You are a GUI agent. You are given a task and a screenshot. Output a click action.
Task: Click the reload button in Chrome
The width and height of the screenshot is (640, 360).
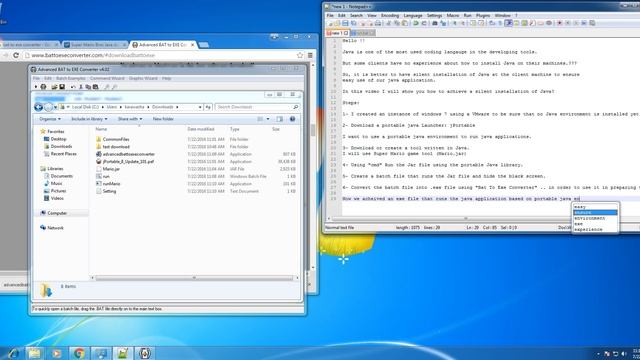[16, 55]
